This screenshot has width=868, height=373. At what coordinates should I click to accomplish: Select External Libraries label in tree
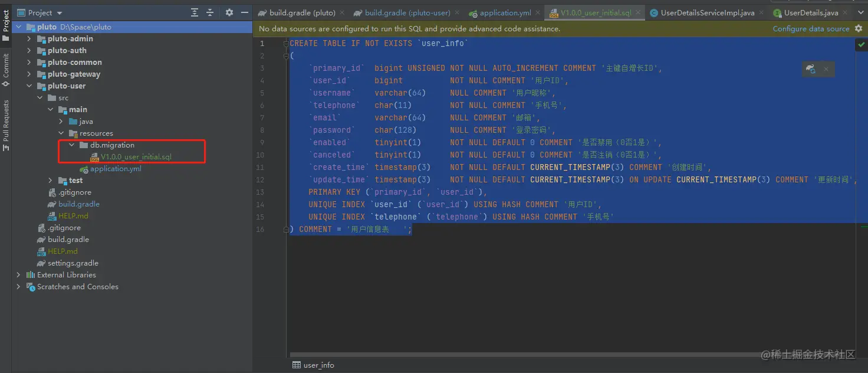(x=66, y=274)
